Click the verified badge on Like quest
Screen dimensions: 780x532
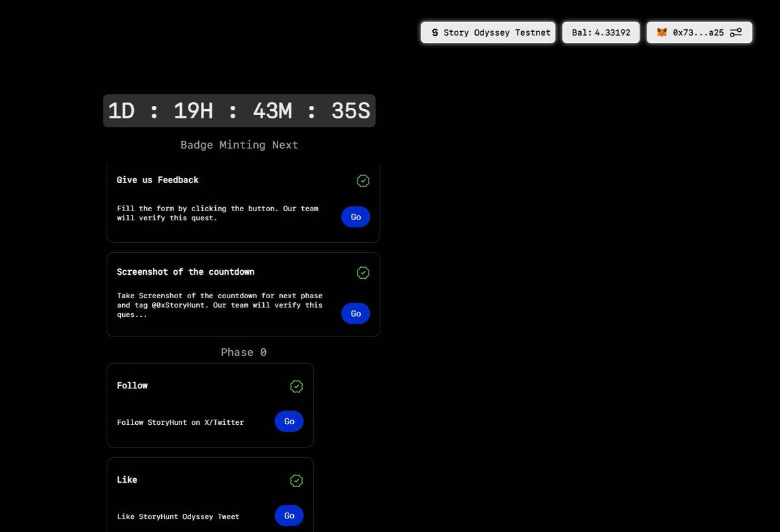(296, 481)
